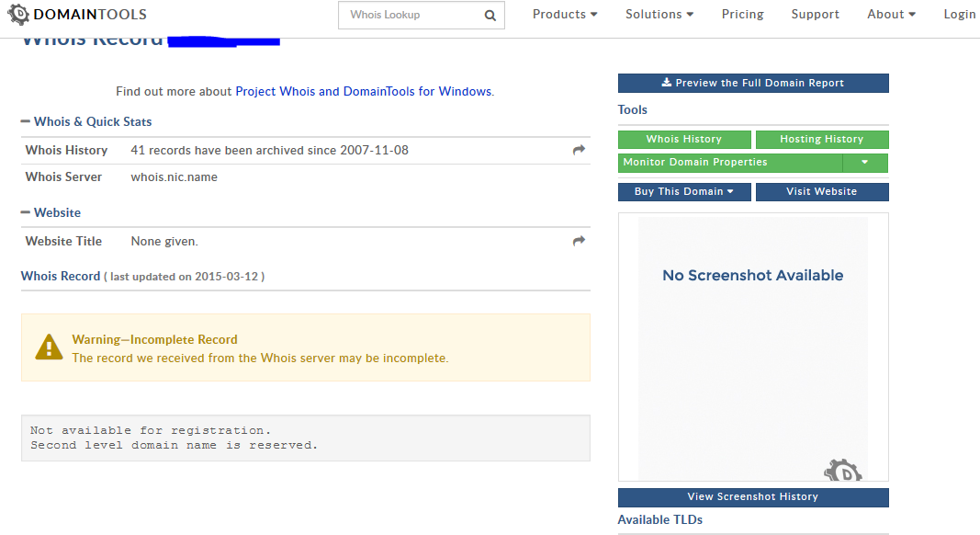Click 'Not available for registration.' record text
The image size is (980, 535).
151,430
